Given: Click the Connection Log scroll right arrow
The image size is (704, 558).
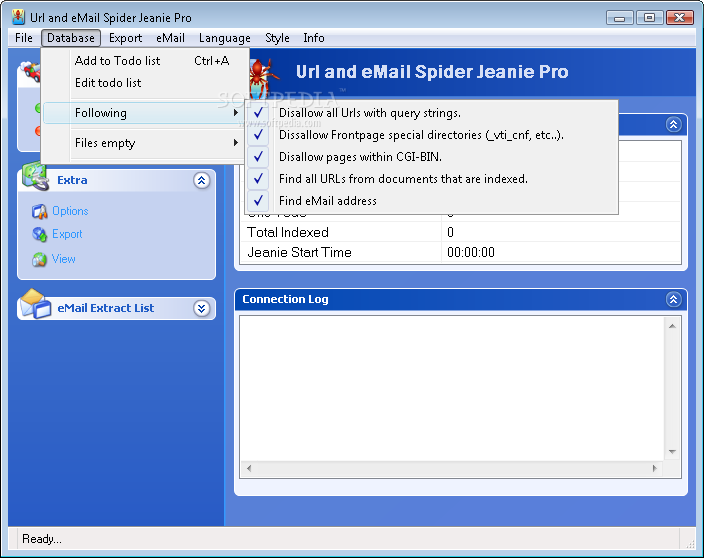Looking at the screenshot, I should (655, 468).
